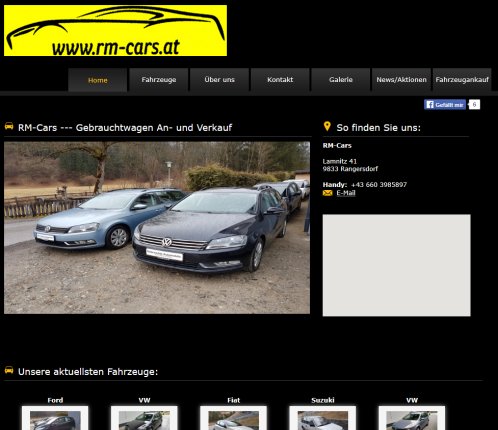Viewport: 498px width, 430px height.
Task: Open the E-Mail link
Action: point(346,193)
